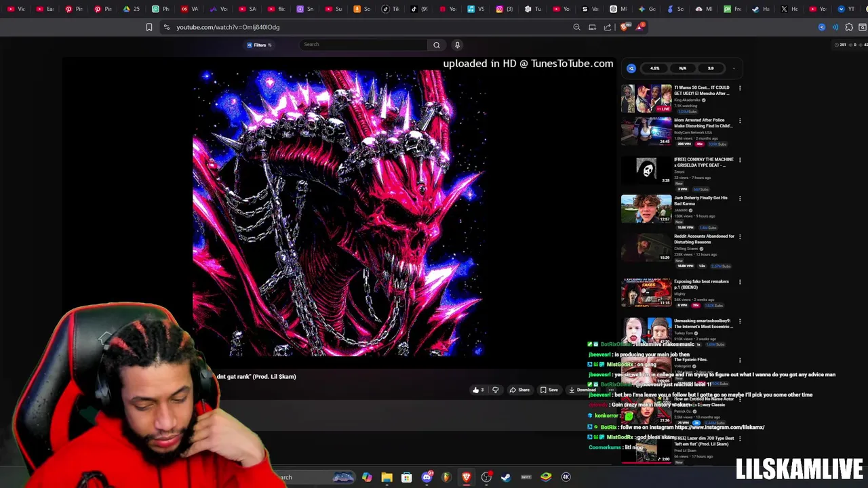This screenshot has width=868, height=488.
Task: Open Microsoft Copilot in taskbar
Action: click(x=367, y=477)
